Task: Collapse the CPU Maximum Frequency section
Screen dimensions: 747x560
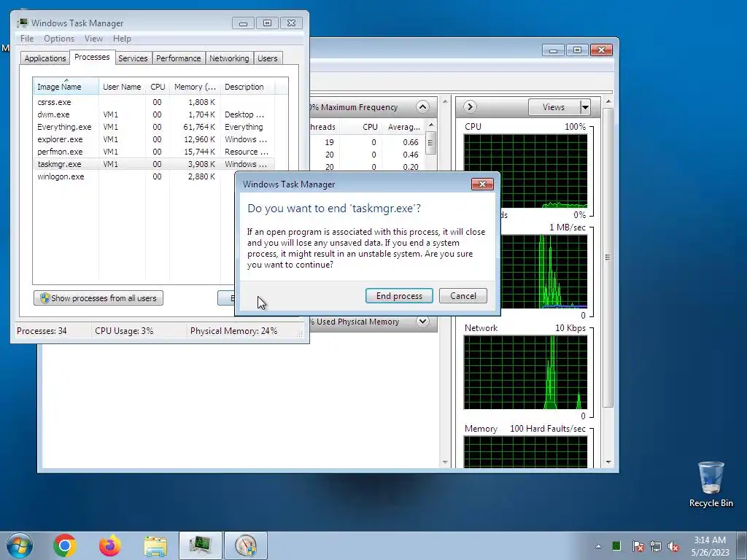Action: 422,106
